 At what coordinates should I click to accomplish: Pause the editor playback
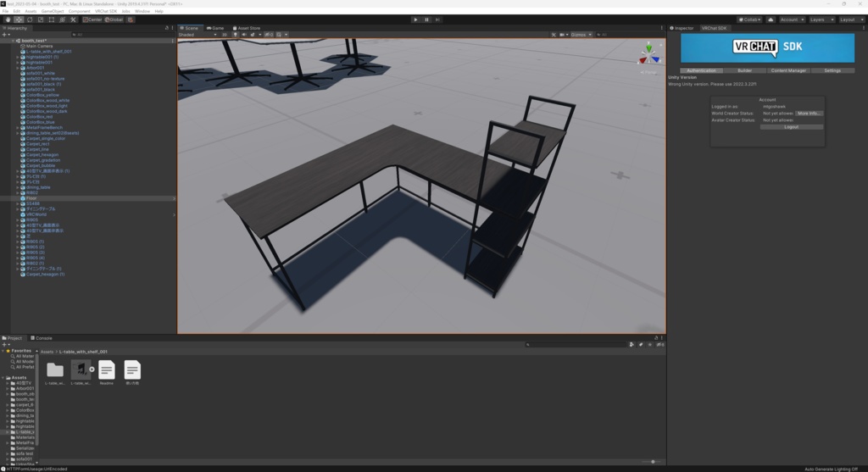click(x=427, y=19)
